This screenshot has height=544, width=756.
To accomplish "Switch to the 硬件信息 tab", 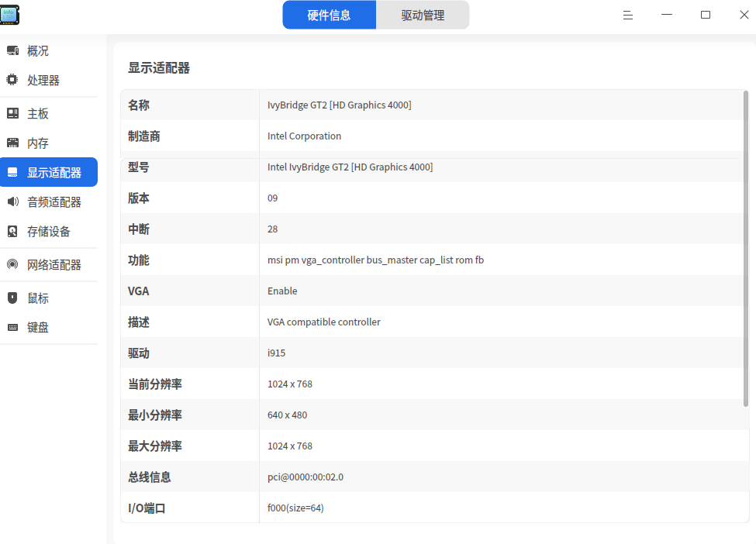I will click(x=330, y=15).
